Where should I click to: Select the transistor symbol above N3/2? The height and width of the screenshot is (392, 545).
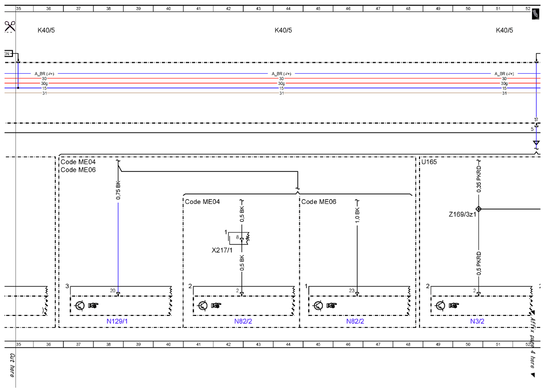441,306
